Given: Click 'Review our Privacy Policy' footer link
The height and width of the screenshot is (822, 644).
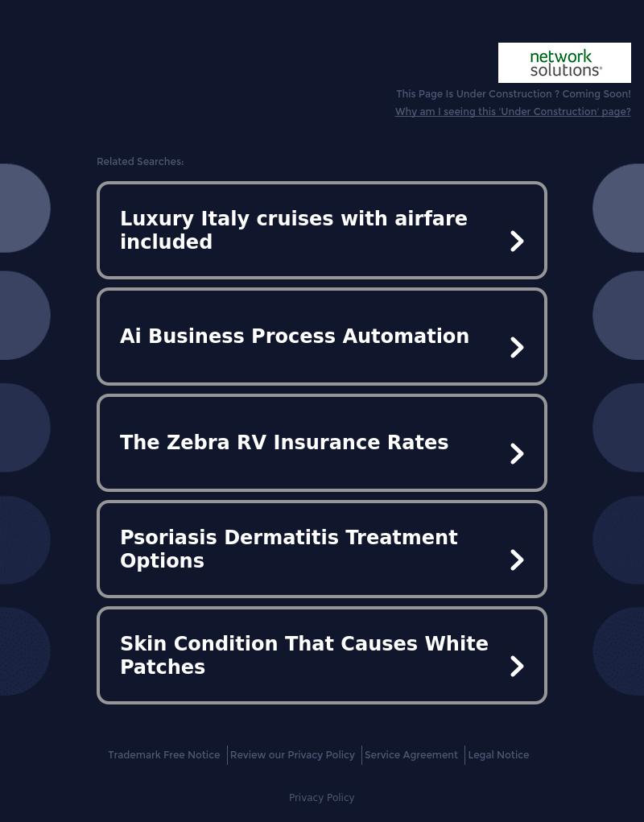Looking at the screenshot, I should pos(292,755).
